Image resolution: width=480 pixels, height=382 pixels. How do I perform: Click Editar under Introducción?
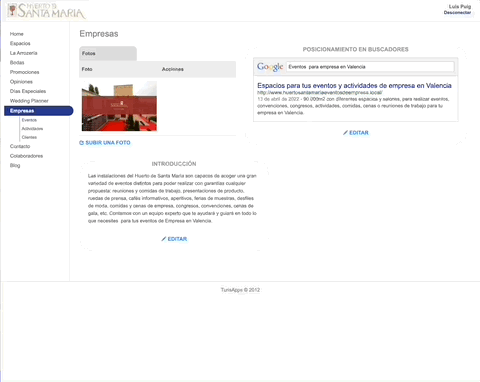point(177,239)
